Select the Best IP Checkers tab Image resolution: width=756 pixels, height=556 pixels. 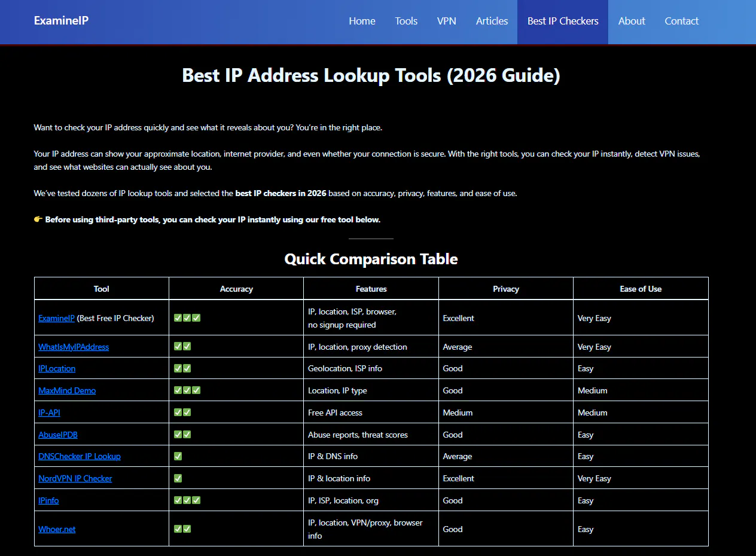click(x=563, y=21)
